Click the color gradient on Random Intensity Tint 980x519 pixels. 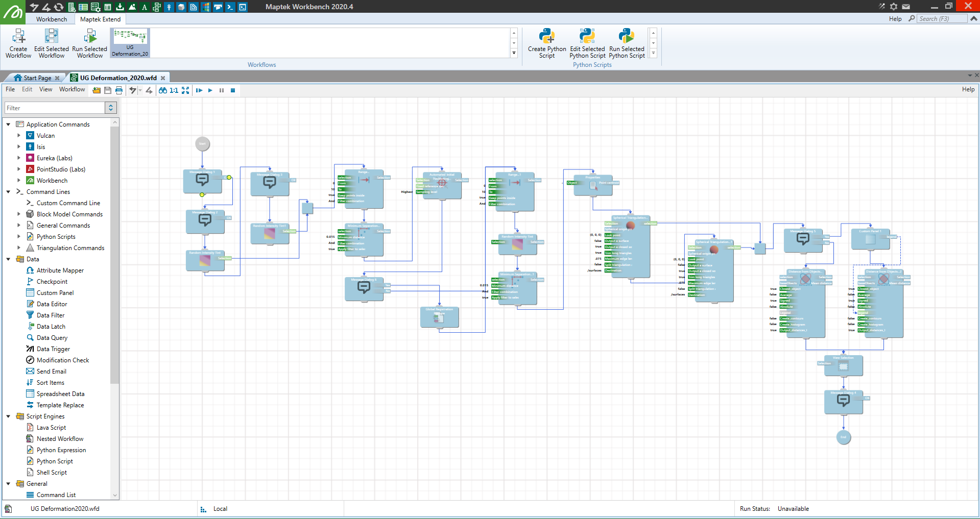point(204,261)
